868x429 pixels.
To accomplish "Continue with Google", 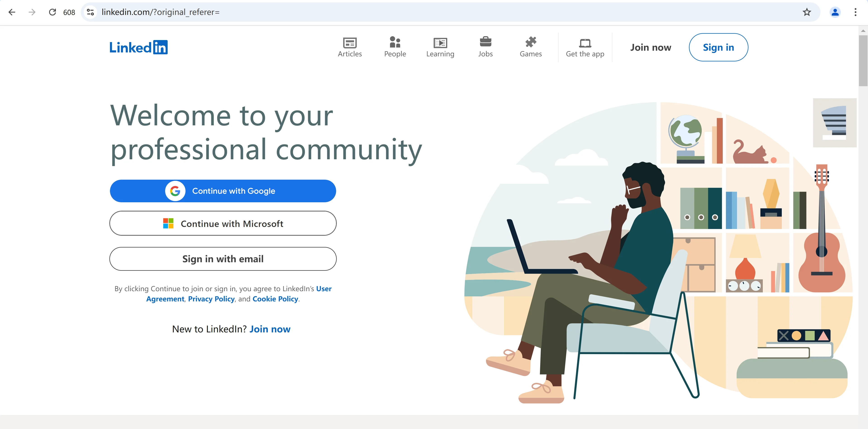I will [x=223, y=191].
